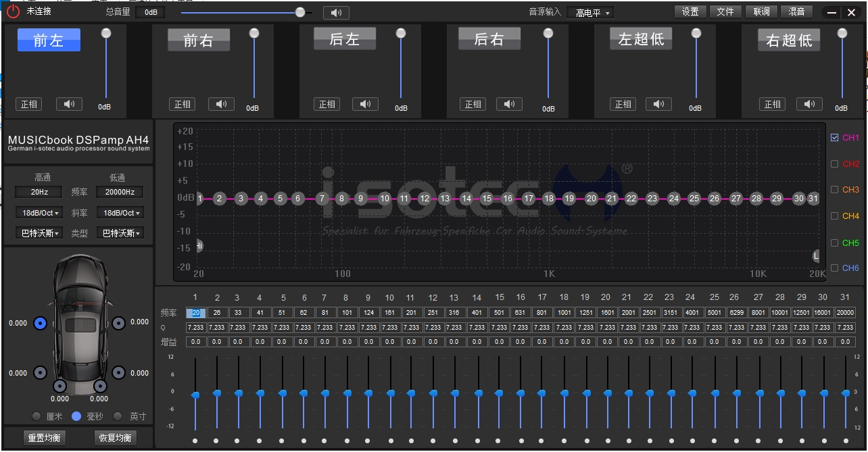Mute the 后右 channel speaker button
868x452 pixels.
pyautogui.click(x=509, y=104)
